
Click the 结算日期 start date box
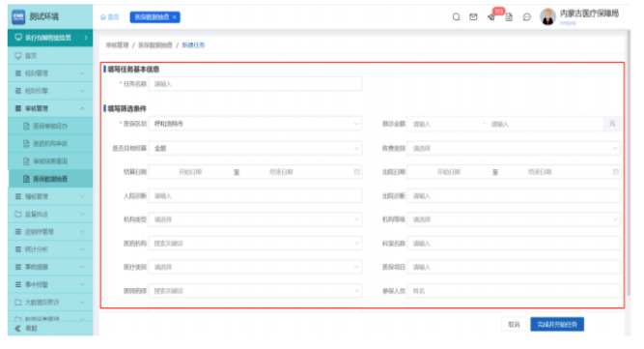click(190, 172)
